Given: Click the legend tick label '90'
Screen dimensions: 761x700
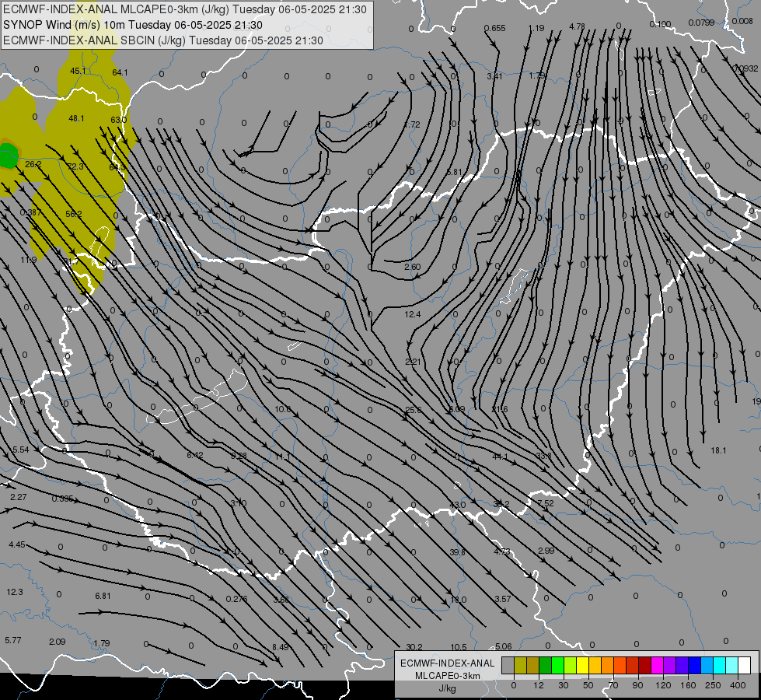Looking at the screenshot, I should point(638,685).
